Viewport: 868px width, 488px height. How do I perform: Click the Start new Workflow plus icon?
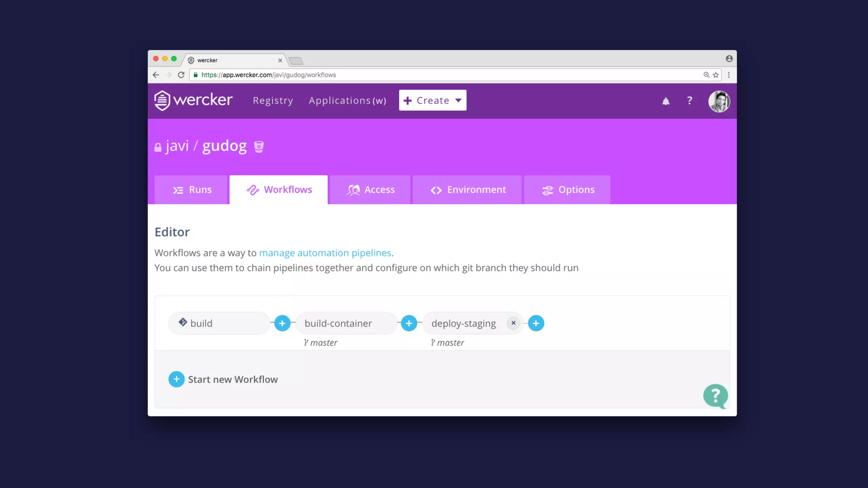[x=176, y=379]
